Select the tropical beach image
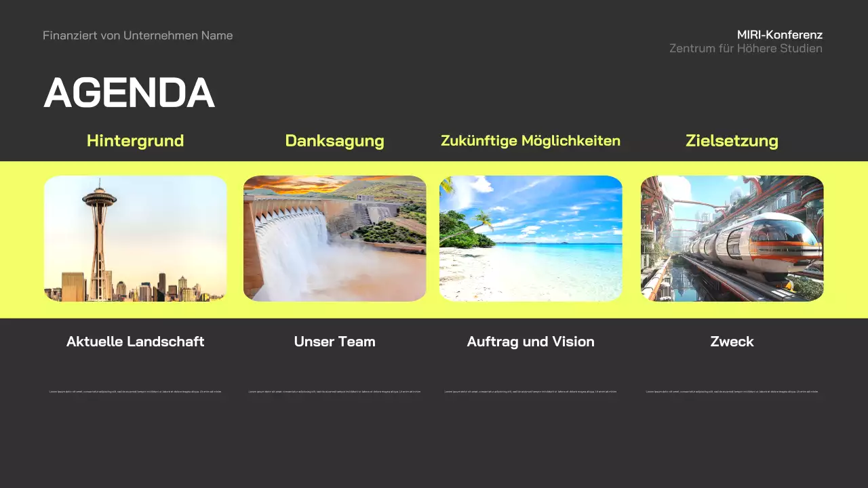Screen dimensions: 868x488 [531, 239]
